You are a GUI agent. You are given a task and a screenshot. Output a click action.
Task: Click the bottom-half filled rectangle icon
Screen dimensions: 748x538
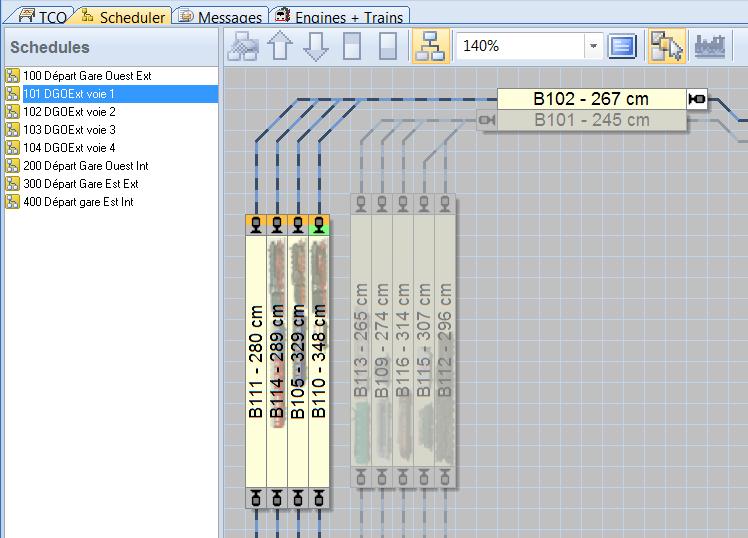[388, 46]
